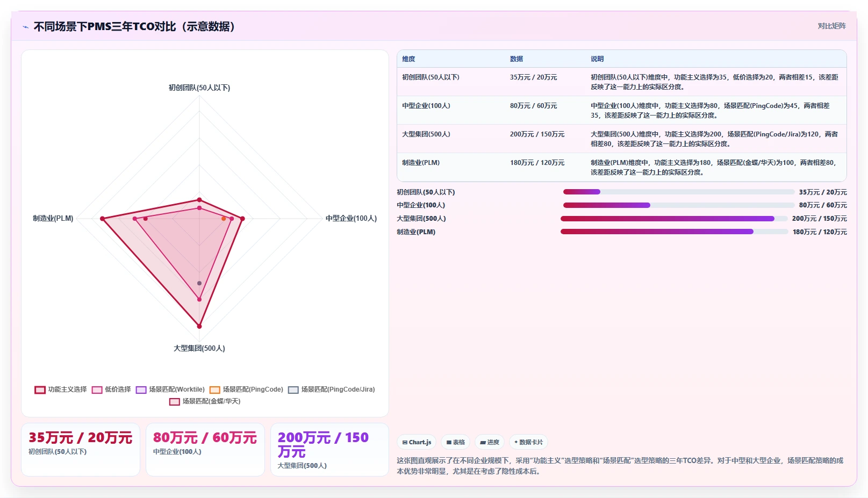The width and height of the screenshot is (868, 498).
Task: Click radar axis label 初创团队(50人以下)
Action: (x=199, y=88)
